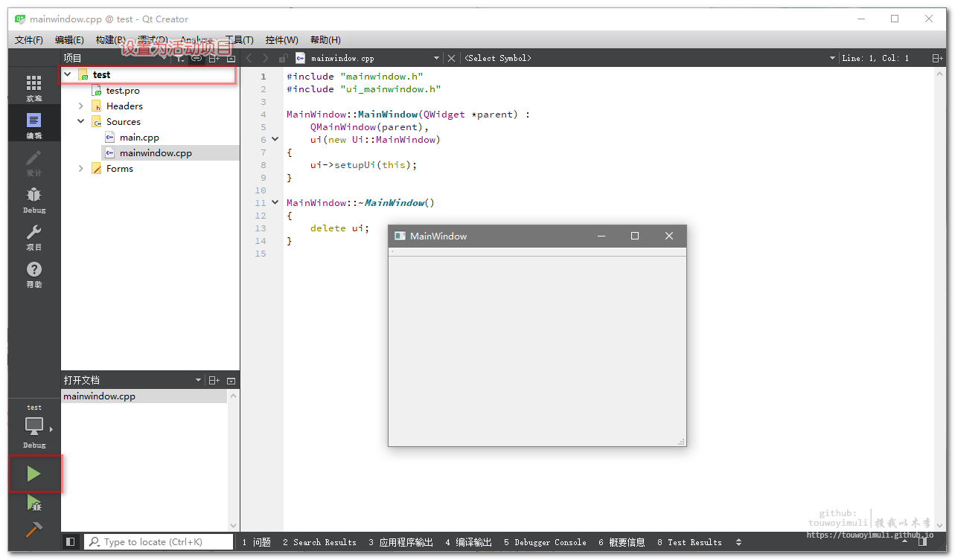
Task: Open the 项目 projects mode with wrench icon
Action: pos(34,236)
